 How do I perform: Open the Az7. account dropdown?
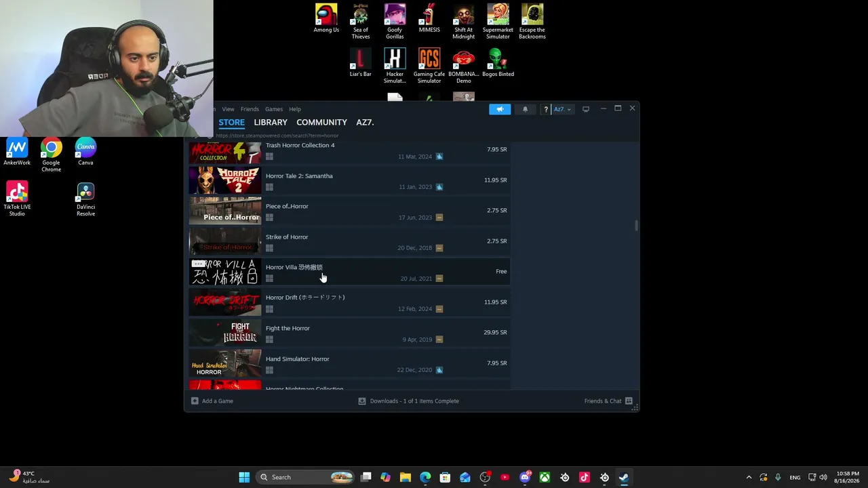(563, 109)
